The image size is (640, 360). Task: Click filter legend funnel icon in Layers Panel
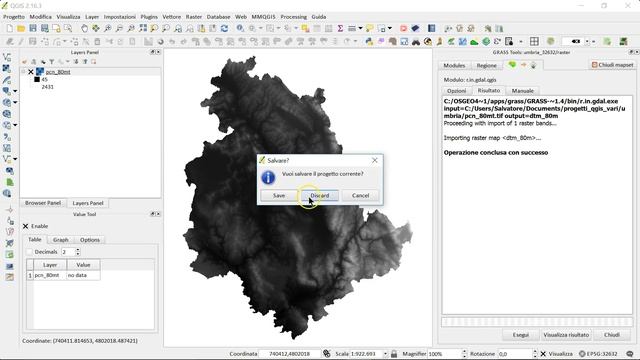51,62
